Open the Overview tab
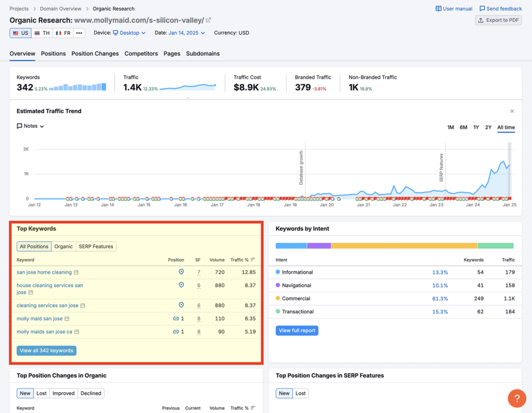 [22, 54]
